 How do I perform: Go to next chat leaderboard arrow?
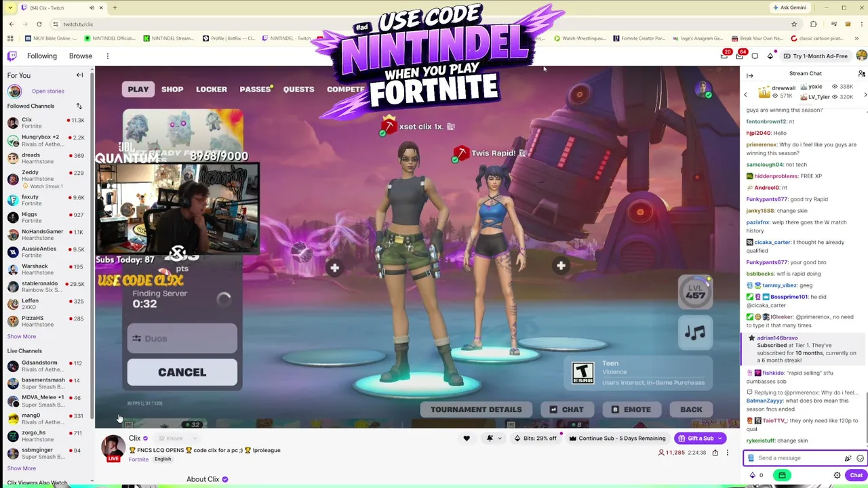[865, 95]
